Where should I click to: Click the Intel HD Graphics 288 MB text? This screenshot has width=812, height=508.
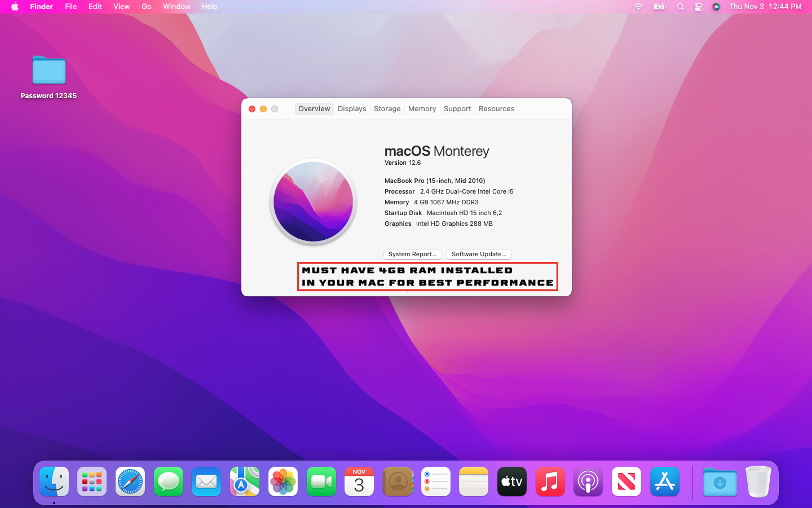pyautogui.click(x=454, y=224)
